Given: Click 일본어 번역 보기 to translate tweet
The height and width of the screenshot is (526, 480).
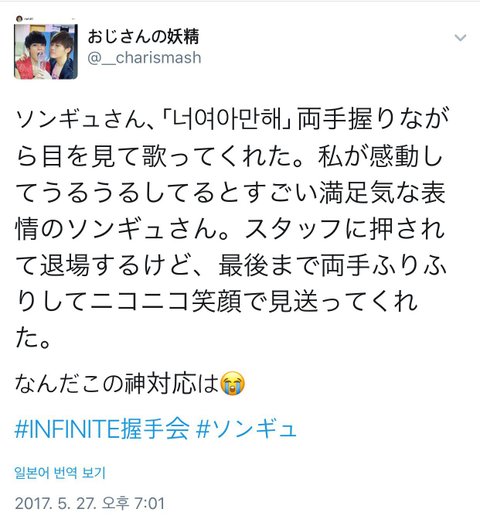Looking at the screenshot, I should (60, 473).
